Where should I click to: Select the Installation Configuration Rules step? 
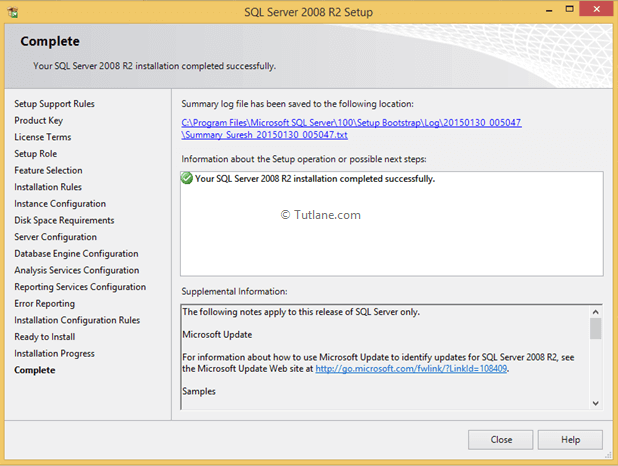[77, 320]
